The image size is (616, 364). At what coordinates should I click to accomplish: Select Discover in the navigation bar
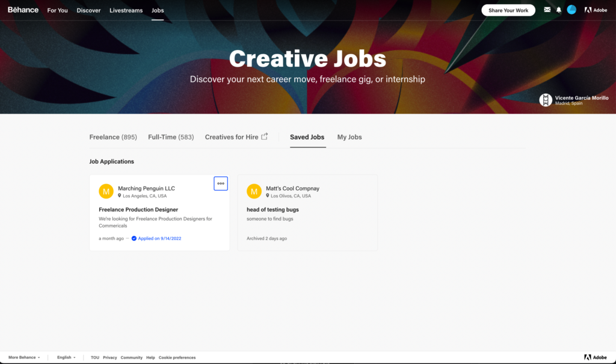click(88, 10)
